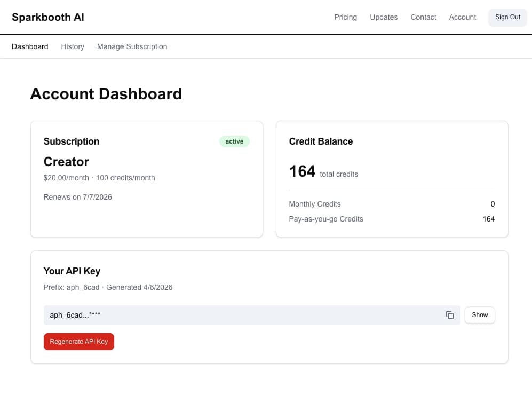The height and width of the screenshot is (394, 532).
Task: Switch to the History tab
Action: click(x=73, y=46)
